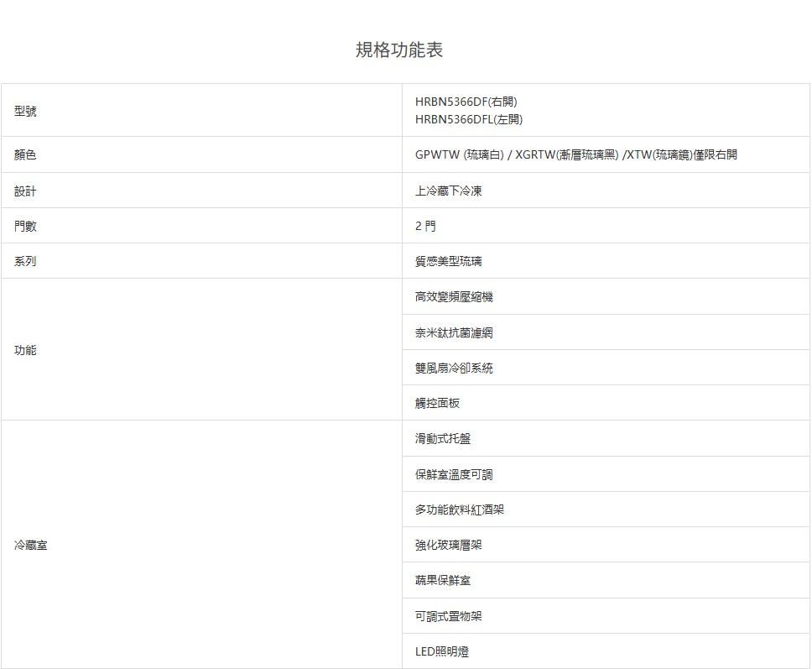The width and height of the screenshot is (812, 669).
Task: Click the 觸控面板 feature entry
Action: point(437,404)
